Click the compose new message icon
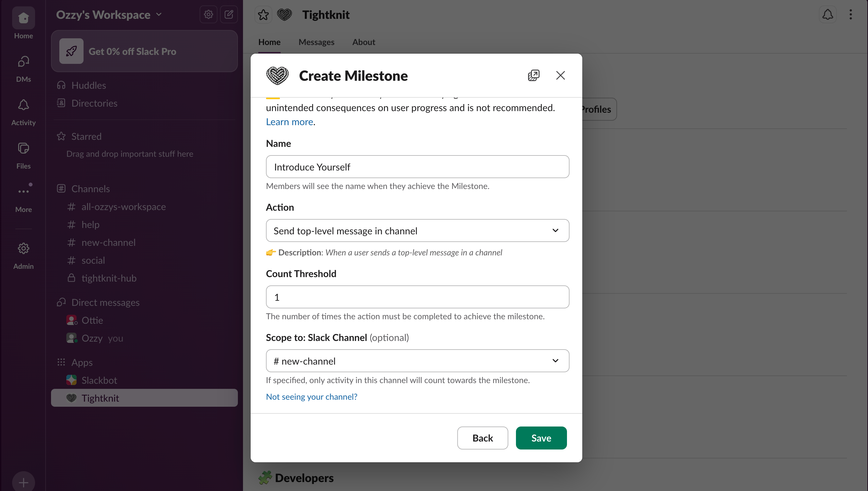 click(x=229, y=14)
